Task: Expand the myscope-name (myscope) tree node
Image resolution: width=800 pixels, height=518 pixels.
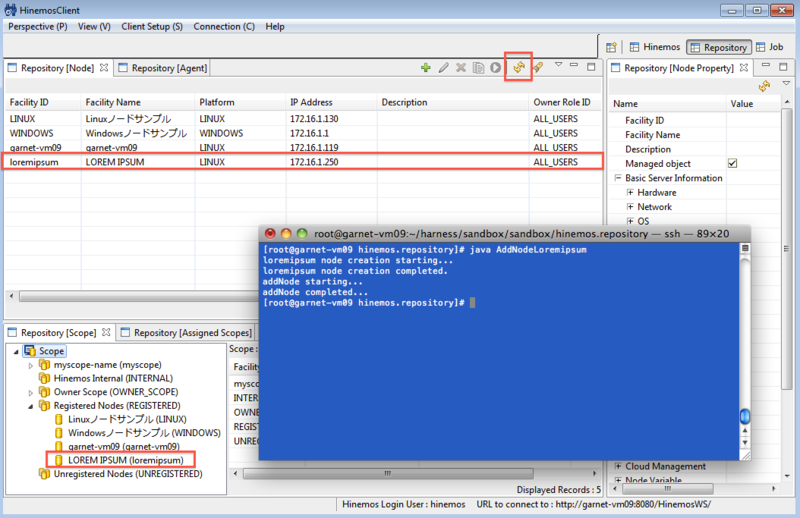Action: [x=31, y=365]
